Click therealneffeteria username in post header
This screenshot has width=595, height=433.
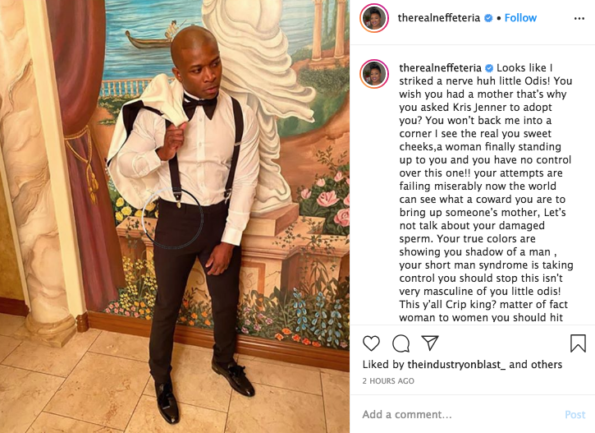tap(439, 18)
